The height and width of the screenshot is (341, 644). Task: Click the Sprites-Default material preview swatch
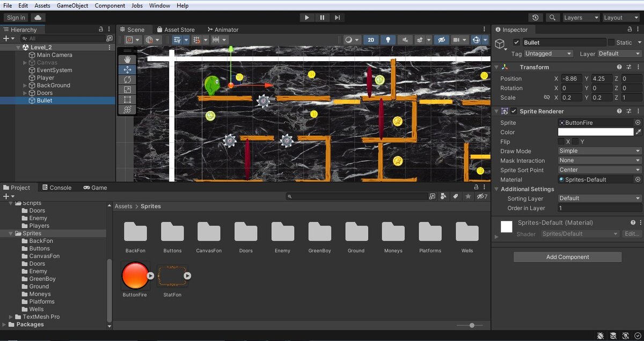coord(507,227)
